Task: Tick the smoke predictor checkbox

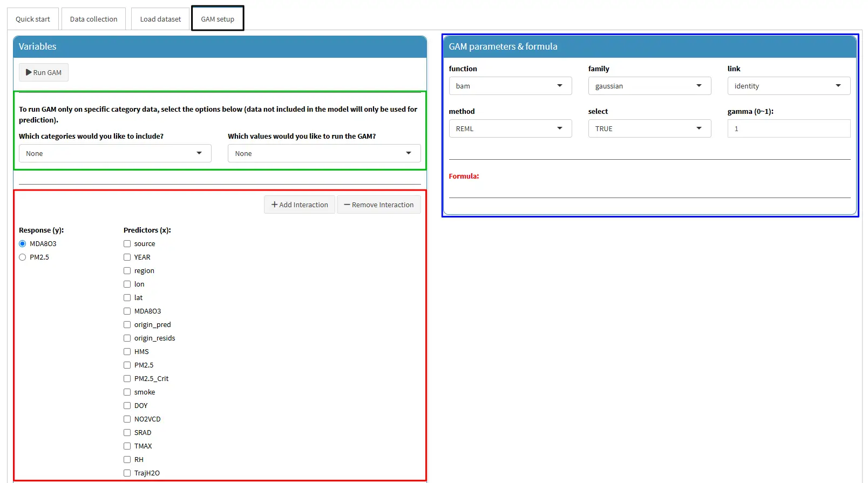Action: point(127,392)
